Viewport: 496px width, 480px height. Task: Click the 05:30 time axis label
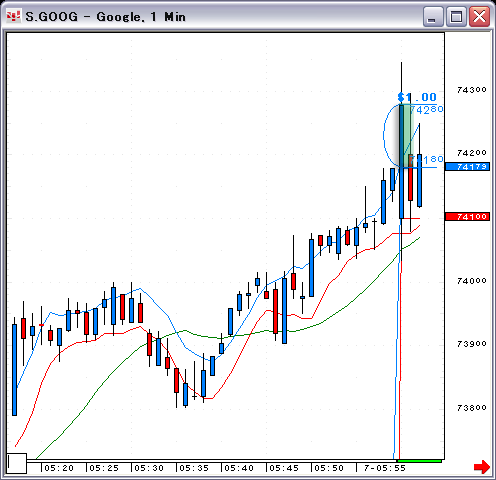(149, 468)
